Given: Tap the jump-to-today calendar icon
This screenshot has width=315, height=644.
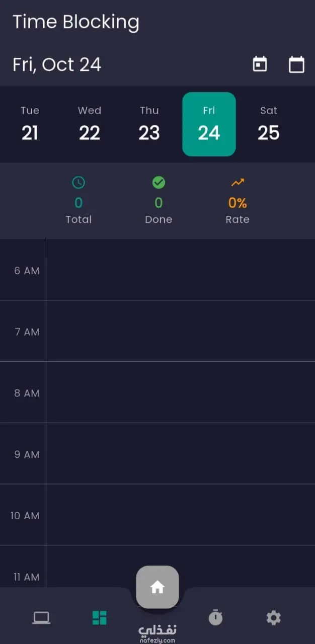Looking at the screenshot, I should [260, 64].
